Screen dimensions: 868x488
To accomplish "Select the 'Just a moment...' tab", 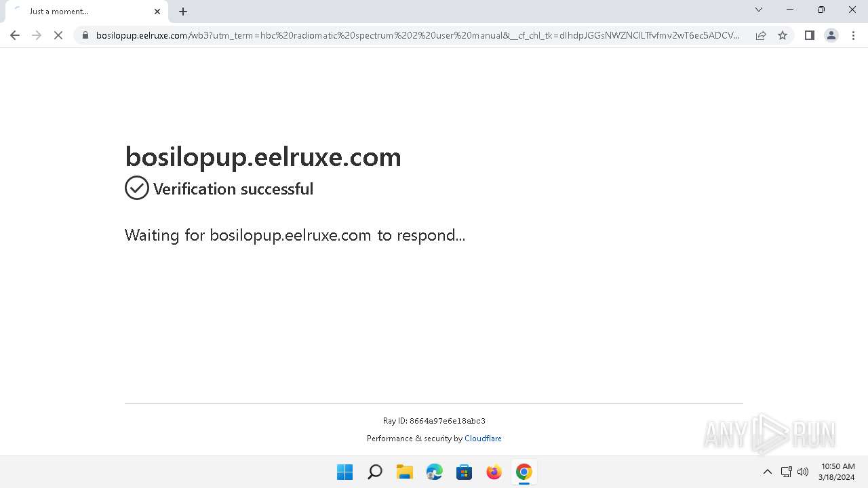I will point(86,12).
